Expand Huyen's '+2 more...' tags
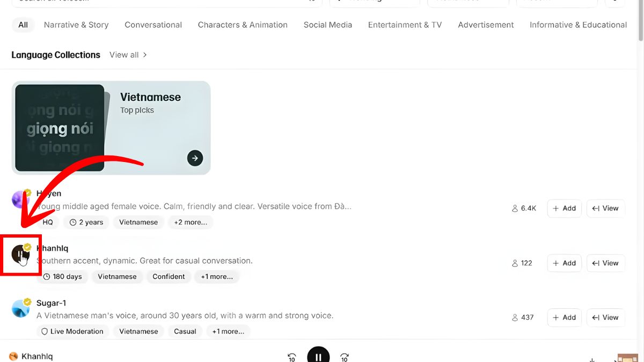Screen dimensions: 644x362 pyautogui.click(x=191, y=222)
